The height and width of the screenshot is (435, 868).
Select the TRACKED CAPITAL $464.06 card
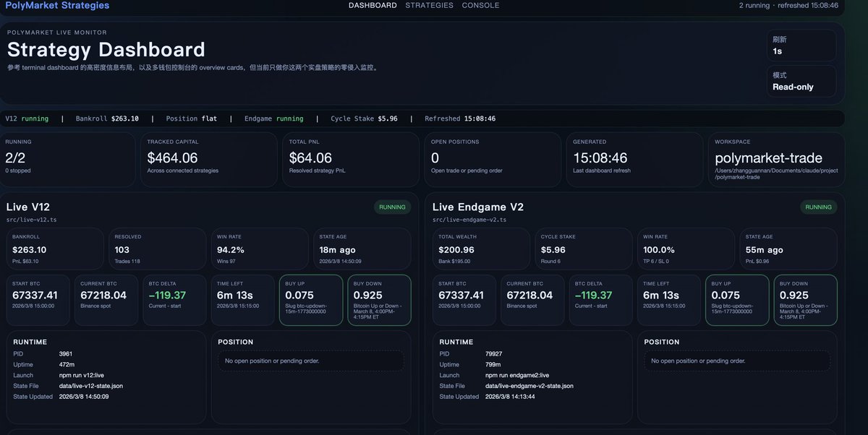coord(209,159)
